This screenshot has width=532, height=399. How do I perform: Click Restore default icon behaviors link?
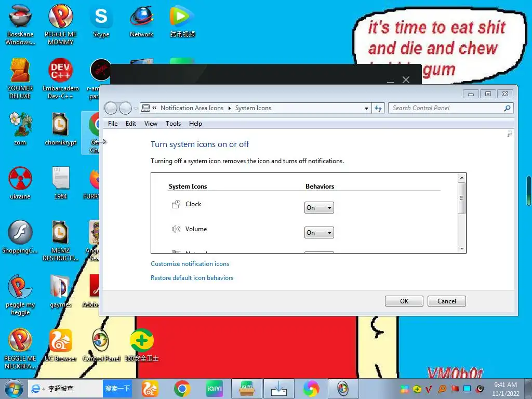pos(192,278)
